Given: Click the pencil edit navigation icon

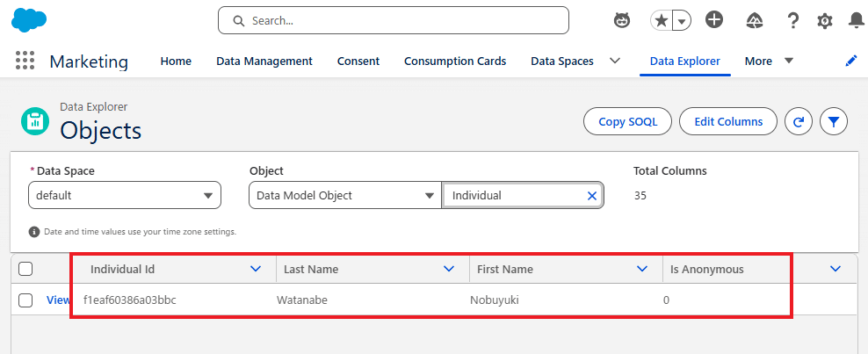Looking at the screenshot, I should tap(851, 61).
